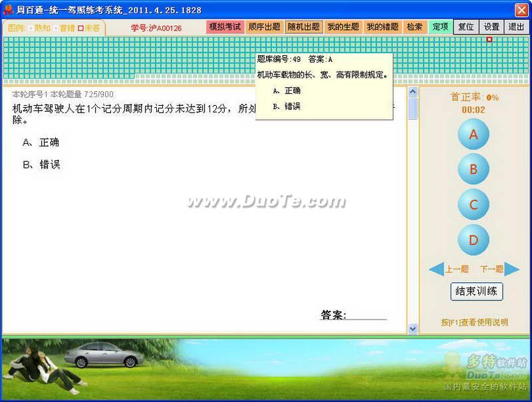Click the scroll up arrow of question panel
The image size is (532, 402).
click(412, 91)
